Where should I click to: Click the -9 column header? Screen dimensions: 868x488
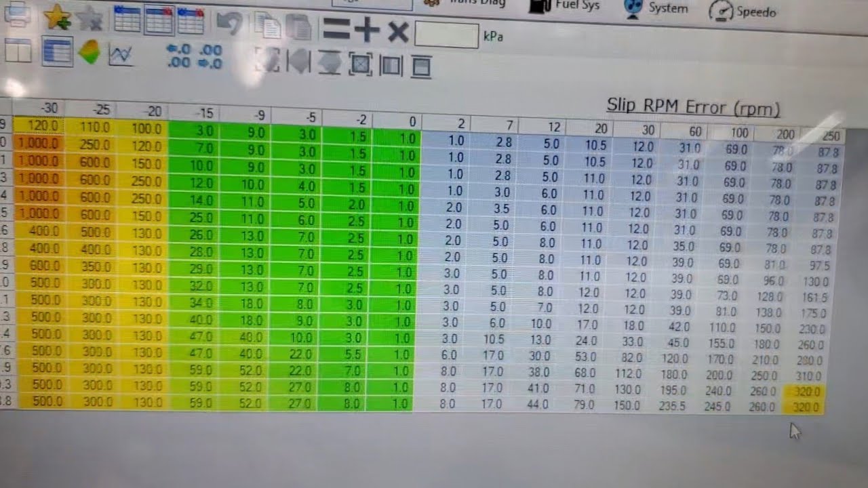point(245,115)
